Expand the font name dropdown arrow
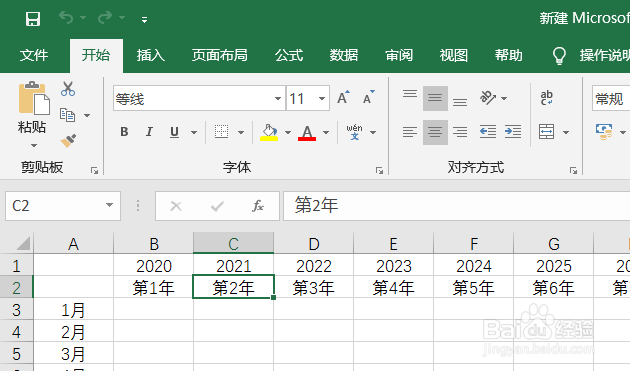The width and height of the screenshot is (630, 371). (x=278, y=98)
